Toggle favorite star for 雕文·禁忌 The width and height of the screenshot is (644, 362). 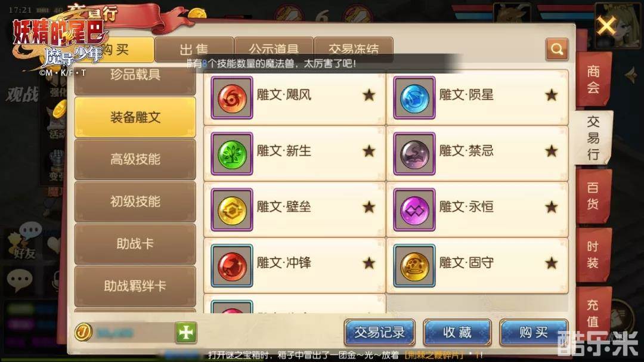[551, 151]
